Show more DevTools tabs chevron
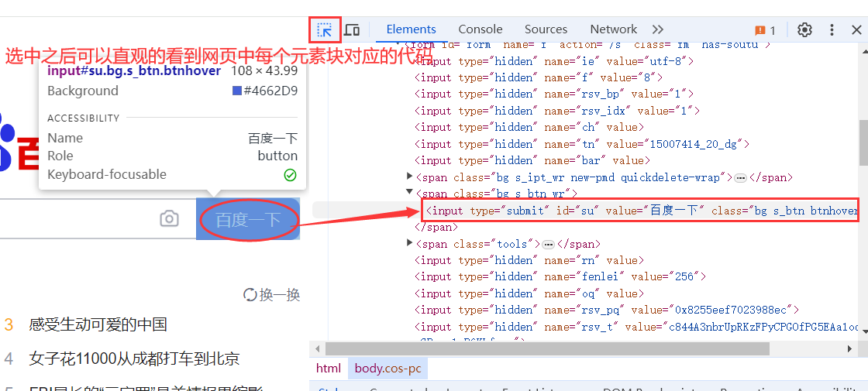 tap(657, 29)
